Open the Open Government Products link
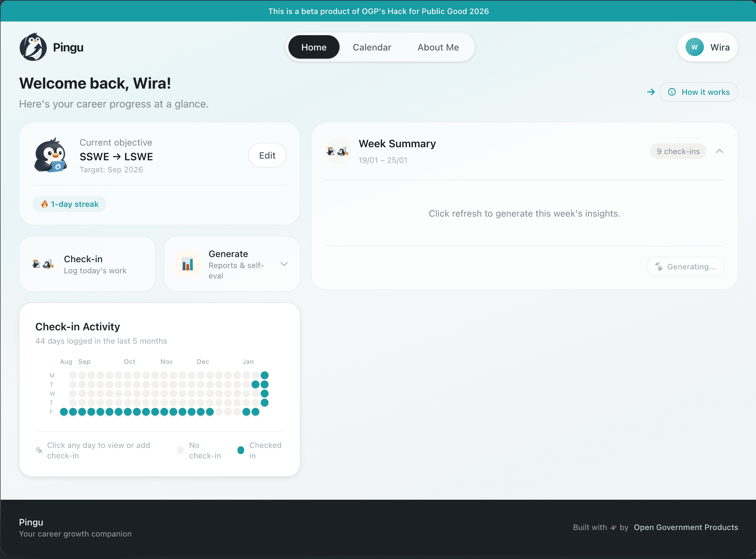Screen dimensions: 756x559 [x=686, y=527]
